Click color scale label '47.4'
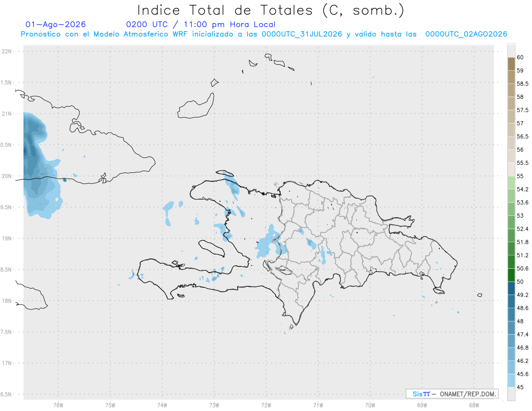Viewport: 532px width, 411px height. click(x=522, y=334)
